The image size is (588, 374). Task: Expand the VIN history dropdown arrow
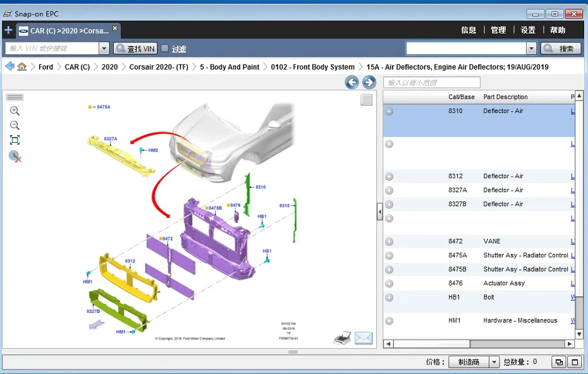104,49
